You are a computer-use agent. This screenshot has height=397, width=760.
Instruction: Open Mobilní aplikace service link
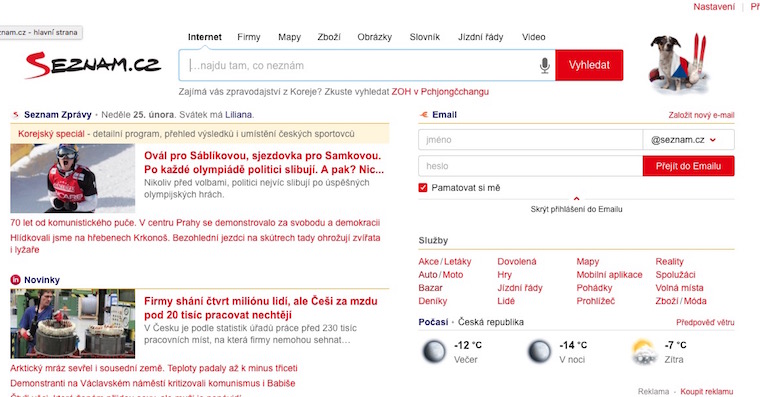609,274
